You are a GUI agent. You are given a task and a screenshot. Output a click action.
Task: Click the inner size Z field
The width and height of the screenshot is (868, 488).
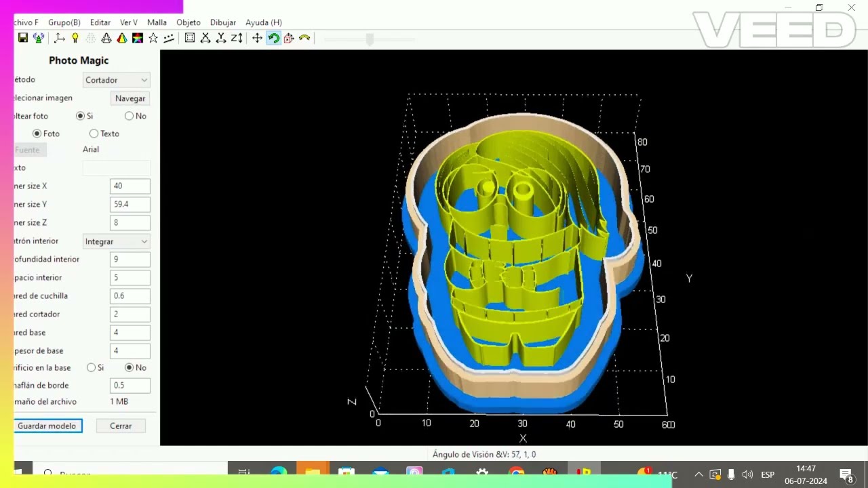130,222
